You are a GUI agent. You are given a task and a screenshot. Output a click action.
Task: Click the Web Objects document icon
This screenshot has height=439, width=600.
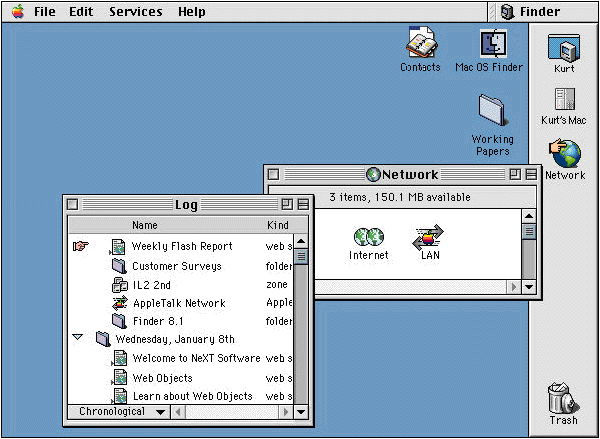pyautogui.click(x=119, y=378)
